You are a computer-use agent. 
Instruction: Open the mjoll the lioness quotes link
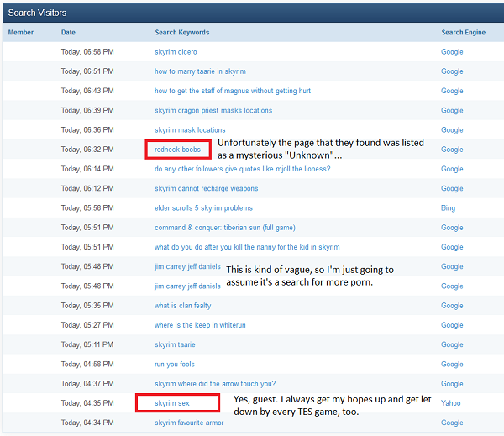[x=242, y=169]
